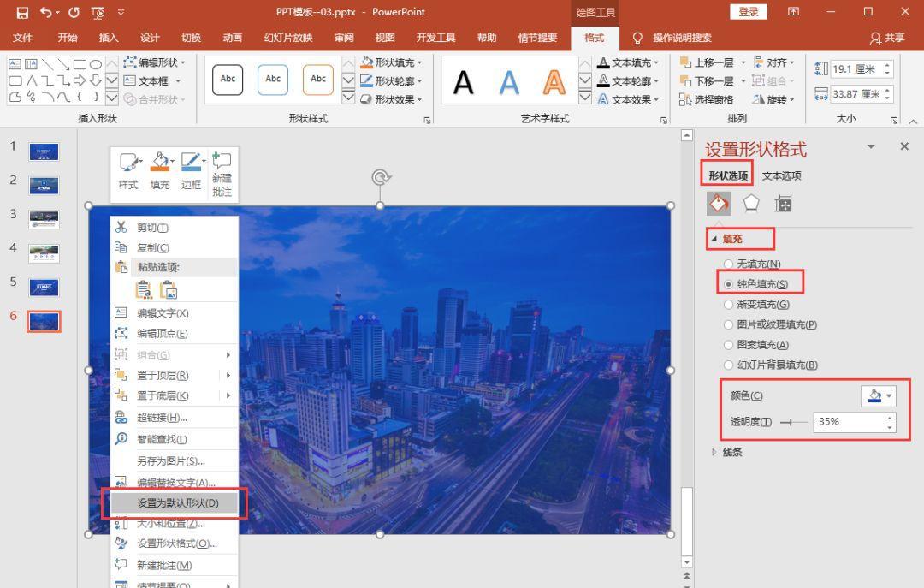Choose 渐变填充 fill option
The height and width of the screenshot is (588, 924).
click(x=729, y=305)
